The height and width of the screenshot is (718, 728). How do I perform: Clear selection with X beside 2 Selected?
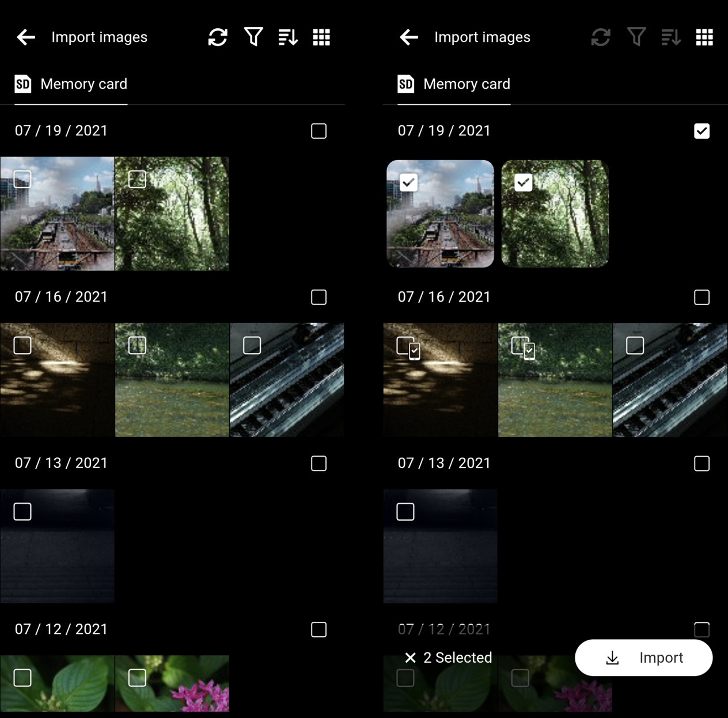click(x=410, y=658)
